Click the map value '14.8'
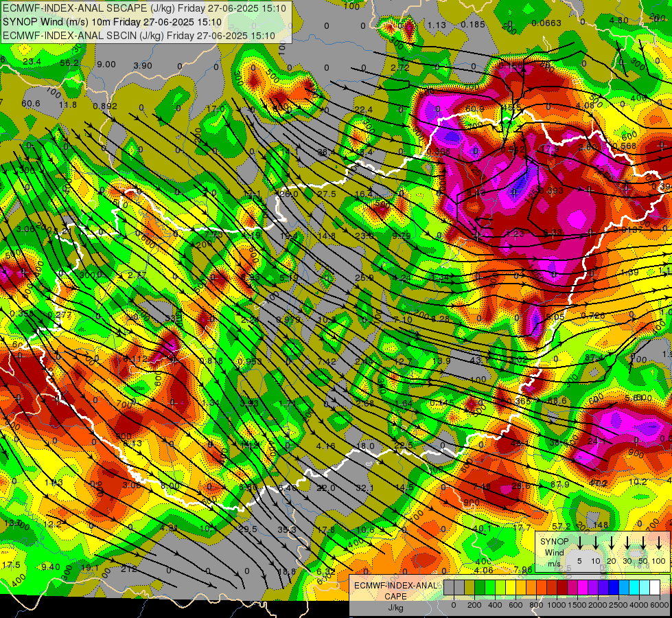Screen dimensions: 672x618 coord(327,236)
